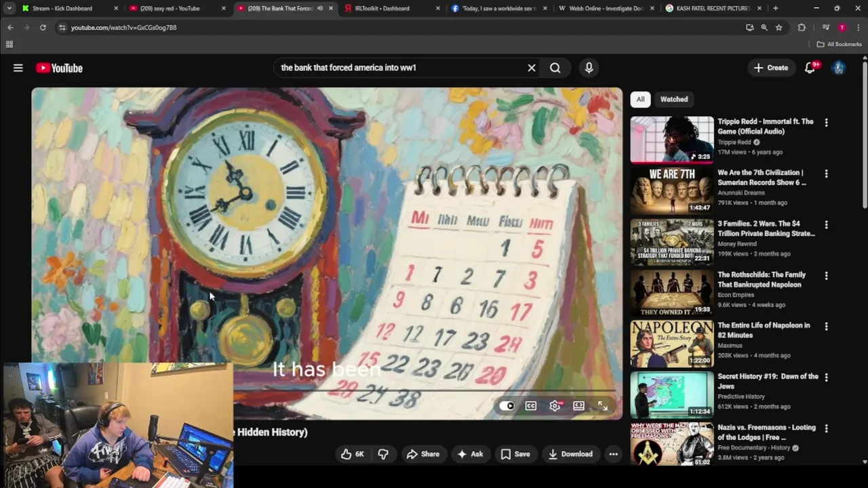Open Secret History #19 thumbnail
Screen dimensions: 868x488
tap(672, 395)
